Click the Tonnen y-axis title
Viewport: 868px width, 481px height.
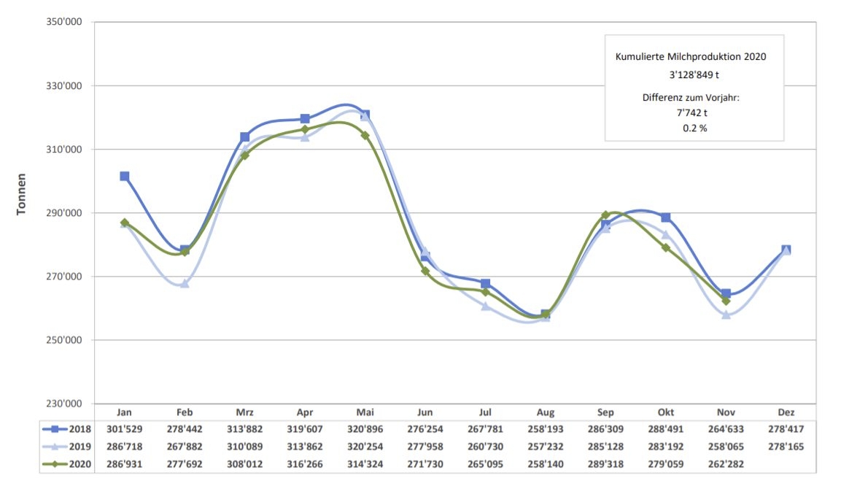(x=22, y=194)
